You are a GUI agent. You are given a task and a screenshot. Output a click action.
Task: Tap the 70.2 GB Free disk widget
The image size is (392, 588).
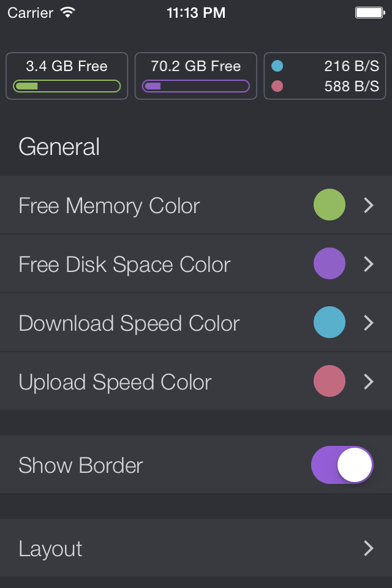tap(196, 76)
